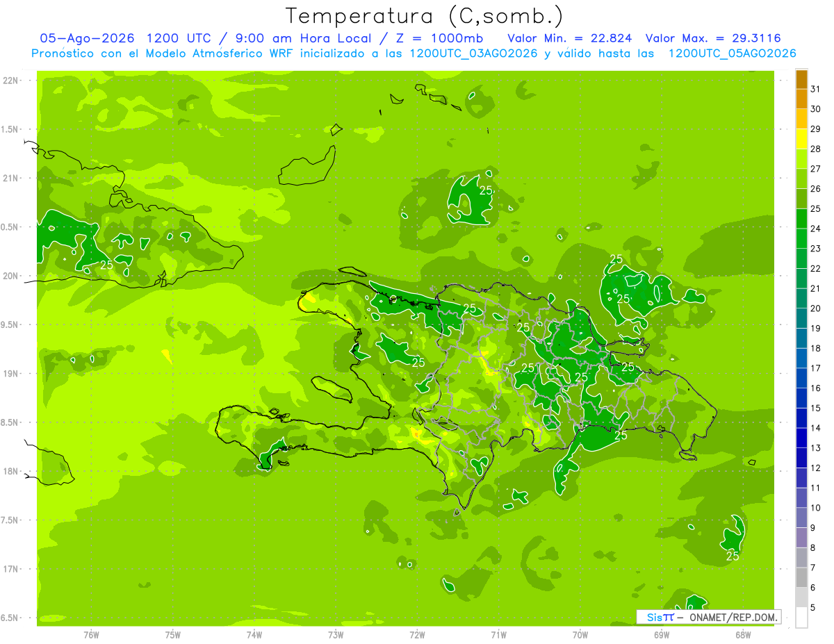Viewport: 834px width, 644px height.
Task: Click the "9.5N" latitude label
Action: tap(9, 325)
